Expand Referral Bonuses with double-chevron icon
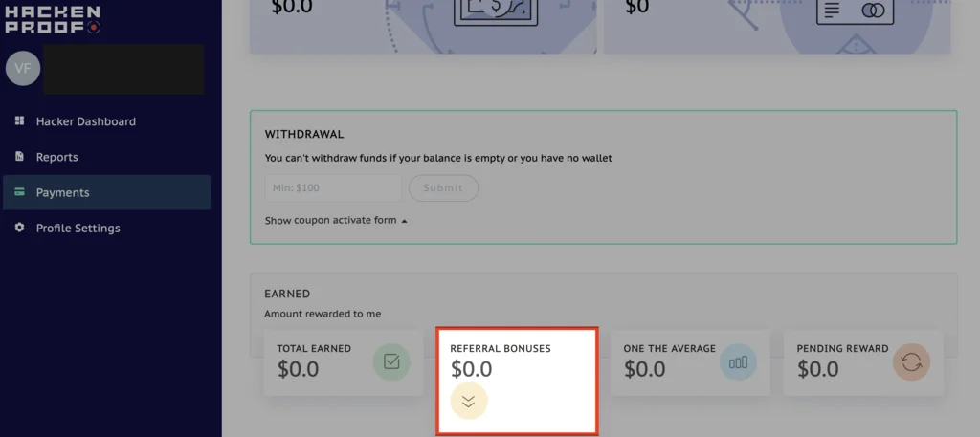 [469, 402]
